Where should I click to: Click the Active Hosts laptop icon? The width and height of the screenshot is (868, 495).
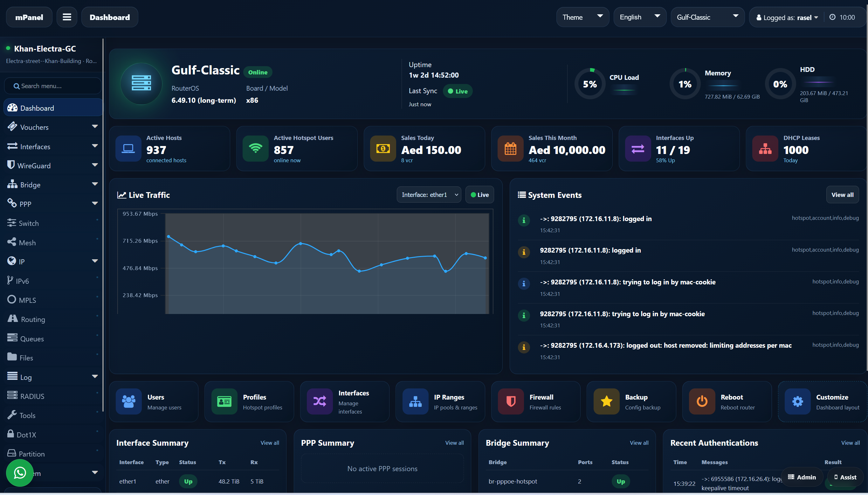click(x=128, y=149)
